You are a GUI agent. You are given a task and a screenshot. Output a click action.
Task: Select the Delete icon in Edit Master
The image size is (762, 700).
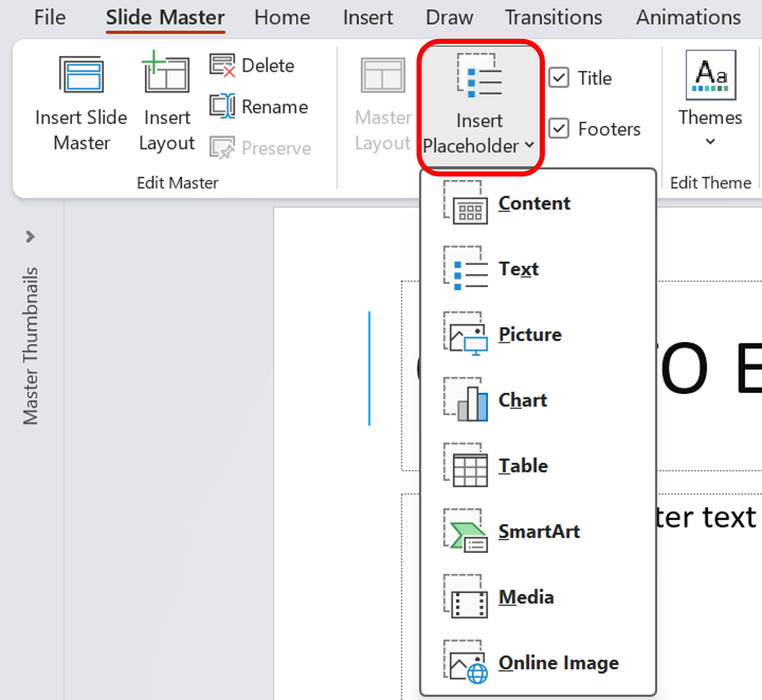pos(222,65)
